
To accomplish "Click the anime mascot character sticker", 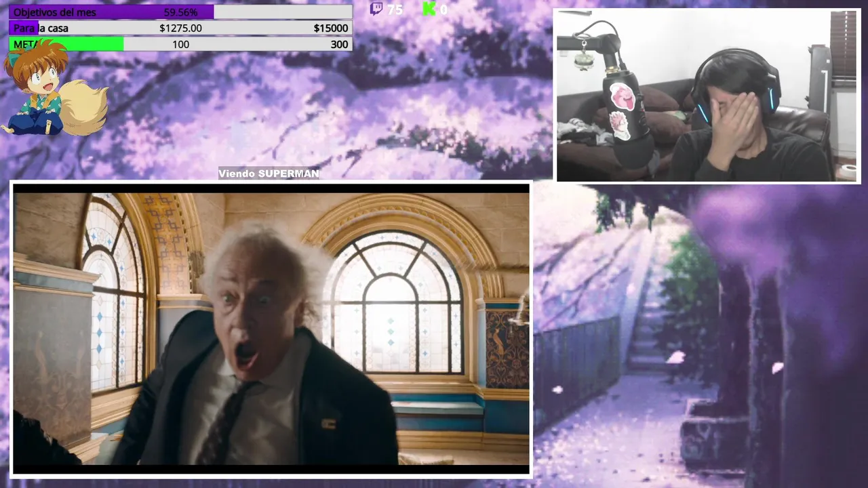I will pyautogui.click(x=54, y=88).
